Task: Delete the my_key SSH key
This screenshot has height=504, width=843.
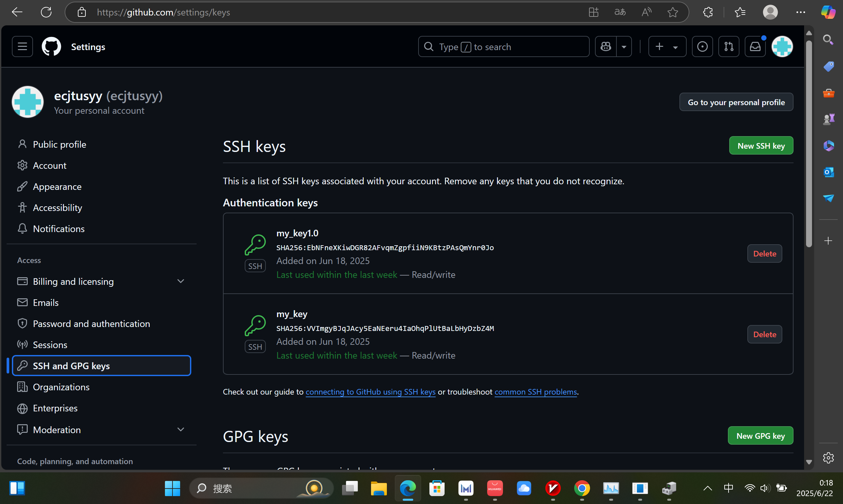Action: [x=764, y=334]
